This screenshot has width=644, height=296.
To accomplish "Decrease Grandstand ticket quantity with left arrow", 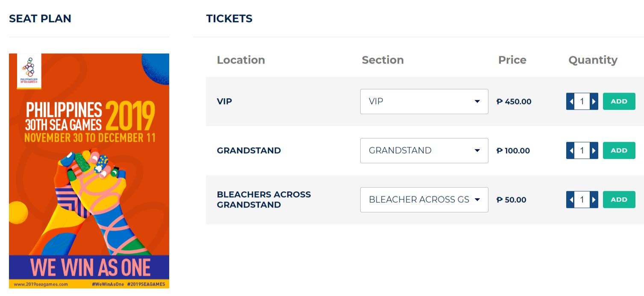I will (570, 151).
